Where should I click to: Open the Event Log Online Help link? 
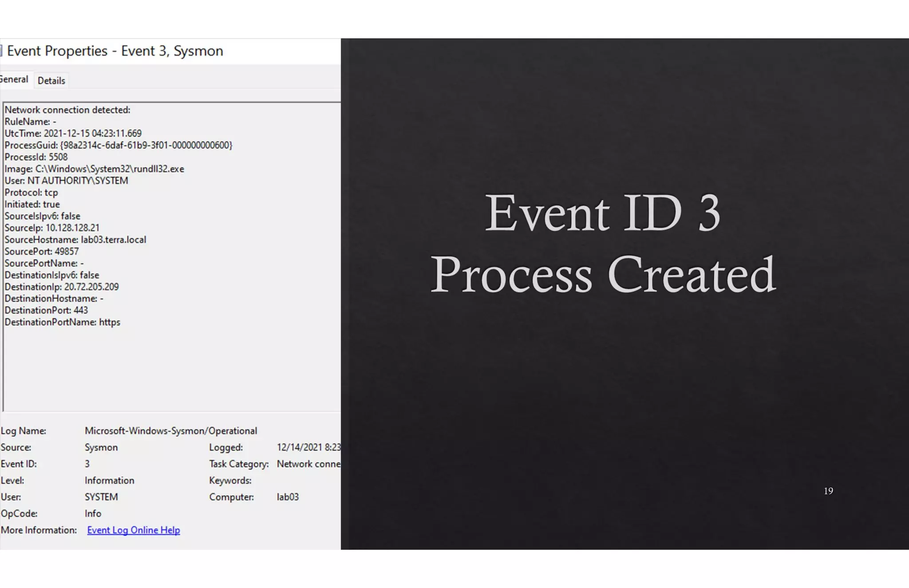(133, 530)
